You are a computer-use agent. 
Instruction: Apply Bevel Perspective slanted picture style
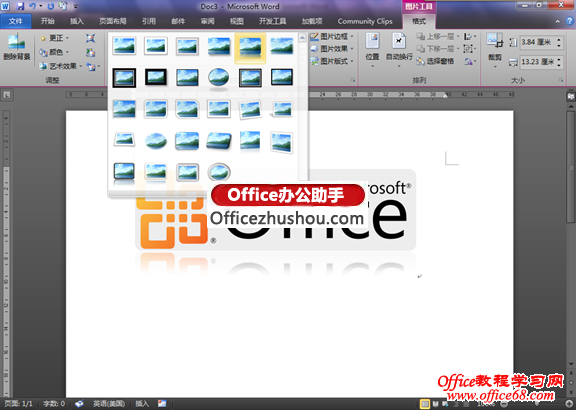(x=219, y=141)
